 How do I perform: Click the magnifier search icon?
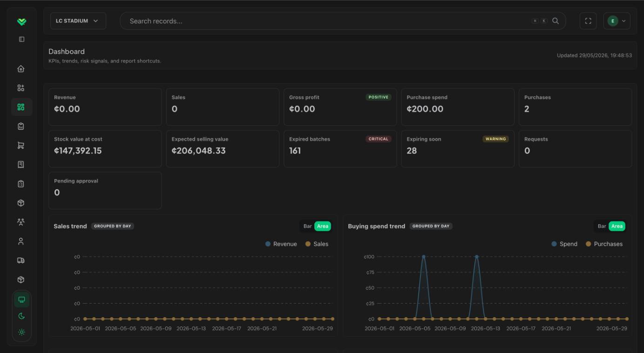click(556, 21)
